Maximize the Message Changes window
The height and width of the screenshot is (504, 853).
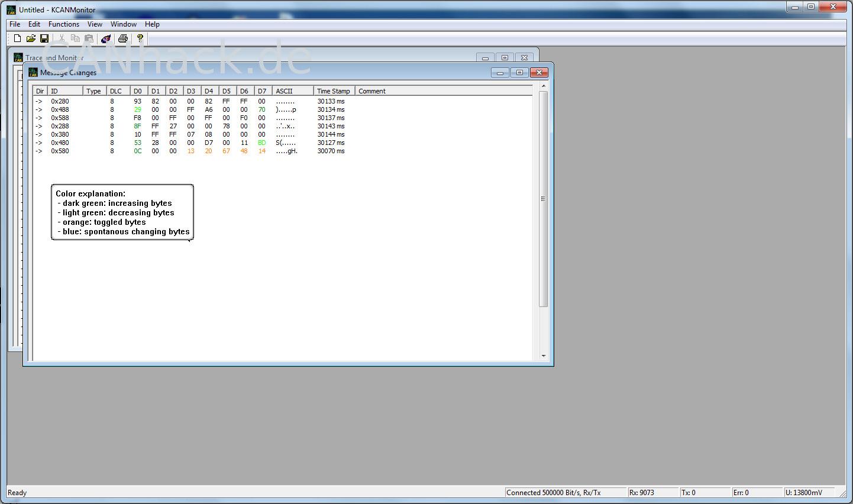519,73
